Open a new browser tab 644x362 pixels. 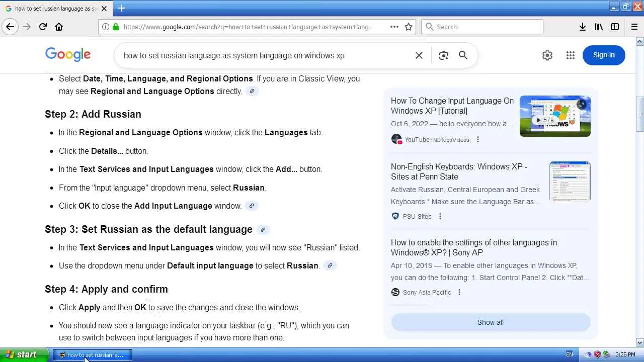121,8
